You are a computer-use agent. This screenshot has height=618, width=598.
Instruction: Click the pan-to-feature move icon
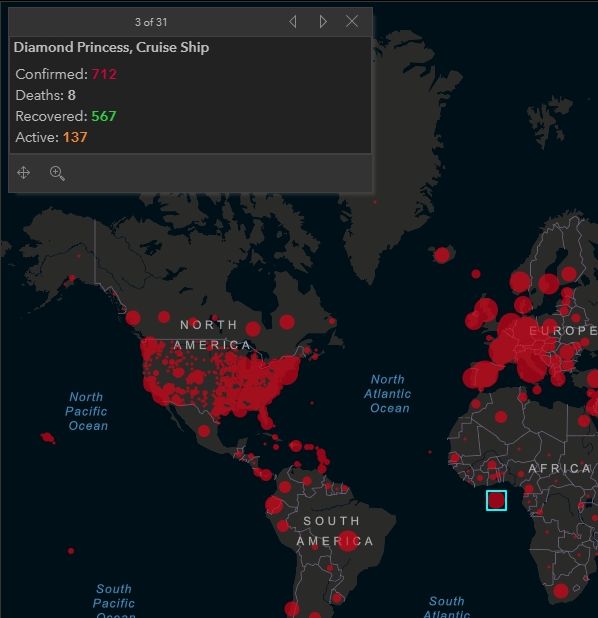click(24, 173)
